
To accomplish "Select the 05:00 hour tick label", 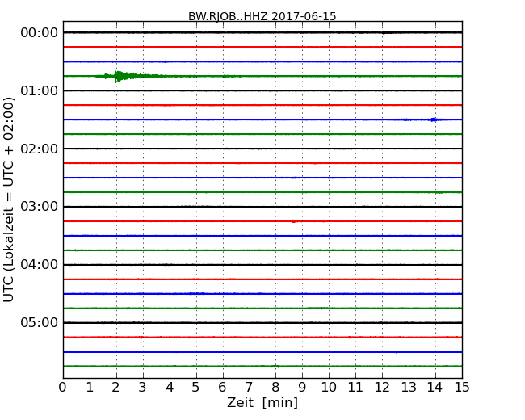I will point(40,322).
